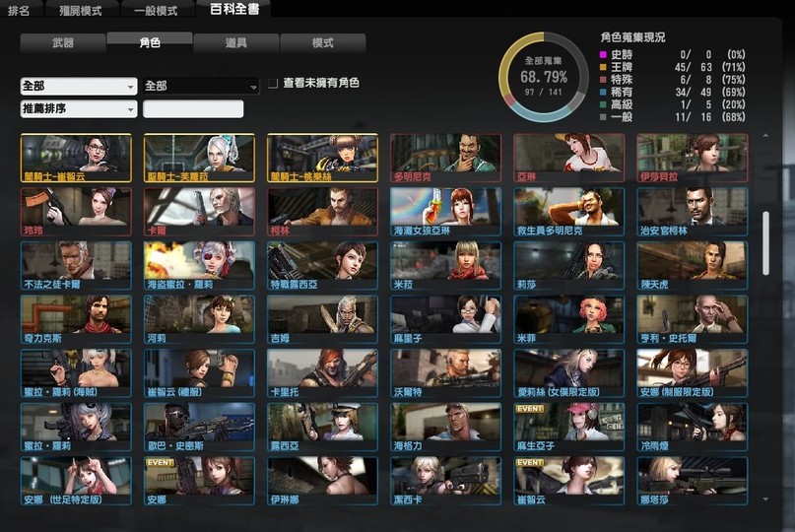Select the 吉姆 character card
The image size is (795, 532).
pyautogui.click(x=322, y=319)
